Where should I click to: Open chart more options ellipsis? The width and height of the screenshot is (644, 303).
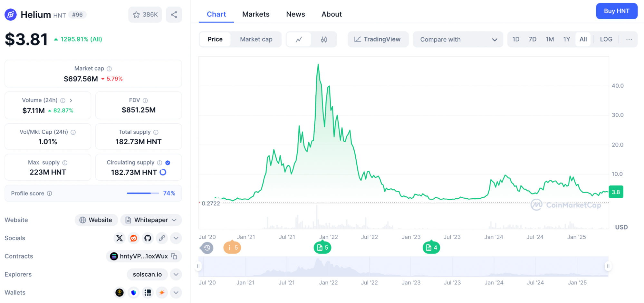[629, 39]
